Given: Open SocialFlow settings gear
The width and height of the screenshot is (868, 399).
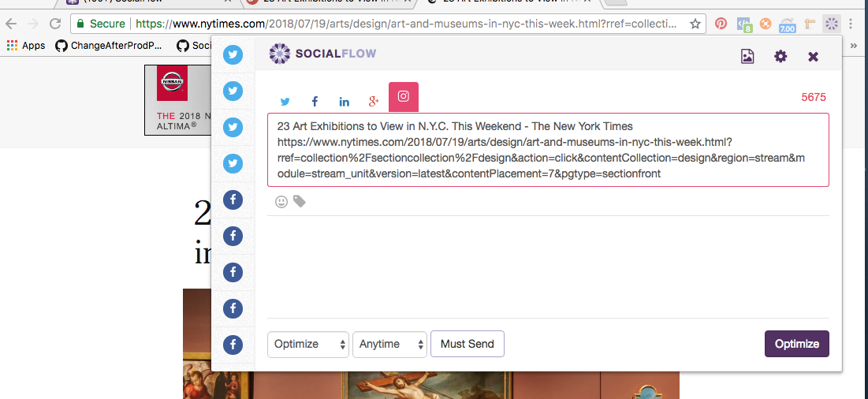Looking at the screenshot, I should pos(780,56).
